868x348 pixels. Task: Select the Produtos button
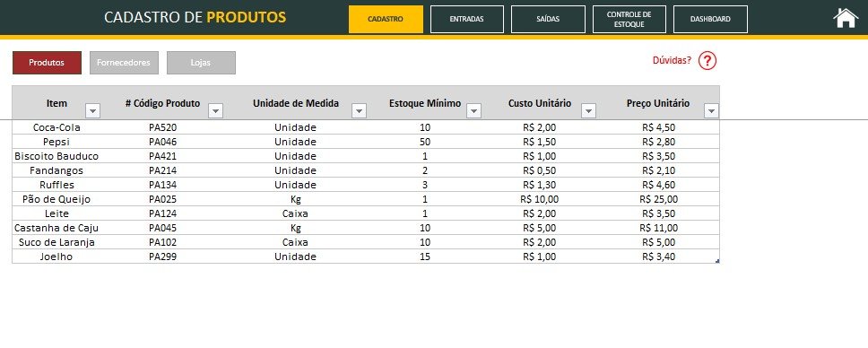pos(47,63)
